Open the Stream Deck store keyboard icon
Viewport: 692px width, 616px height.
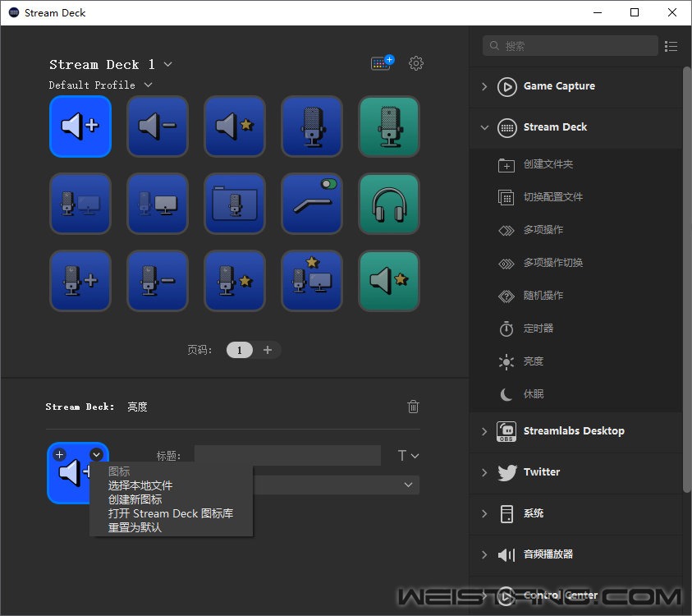coord(383,62)
